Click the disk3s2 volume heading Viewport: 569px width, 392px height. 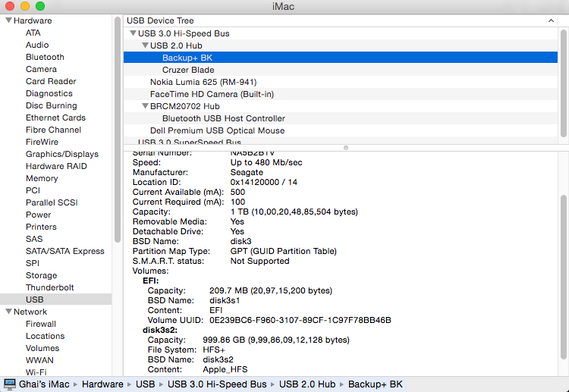[159, 330]
